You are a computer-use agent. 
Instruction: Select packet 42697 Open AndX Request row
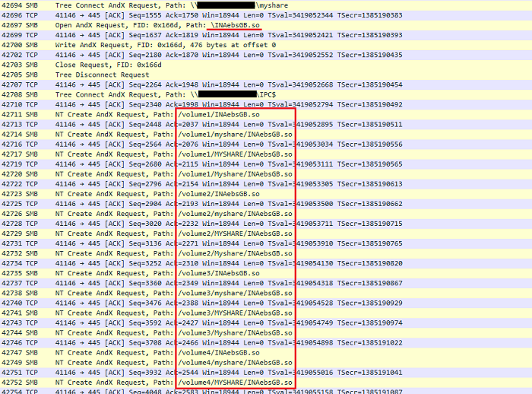click(x=266, y=25)
